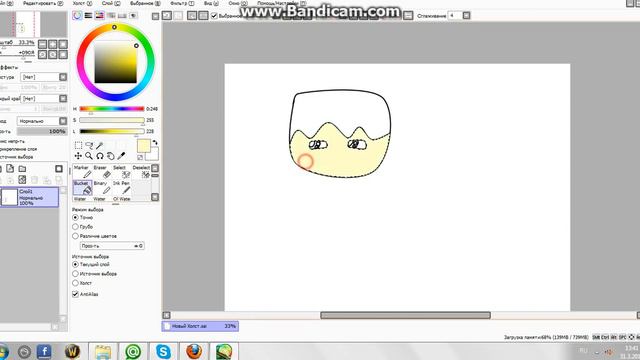Pick the rectangular selection tool
This screenshot has width=640, height=360.
[x=78, y=145]
